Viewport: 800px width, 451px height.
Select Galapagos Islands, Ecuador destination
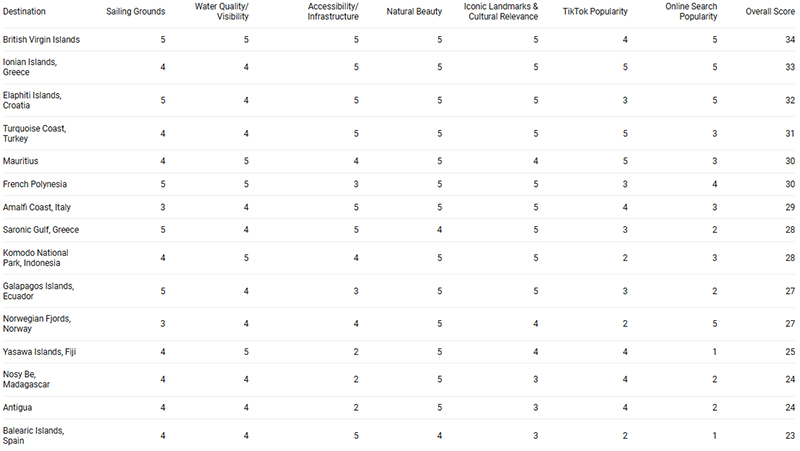point(38,291)
